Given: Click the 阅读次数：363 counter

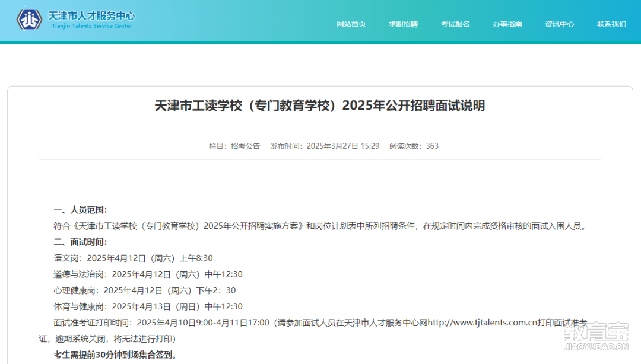Looking at the screenshot, I should tap(414, 146).
